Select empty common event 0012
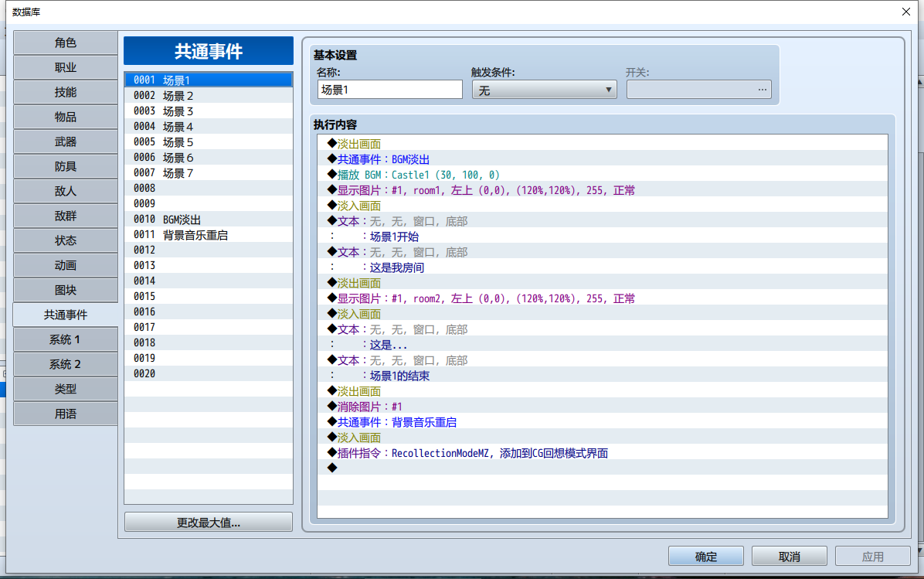 click(209, 250)
